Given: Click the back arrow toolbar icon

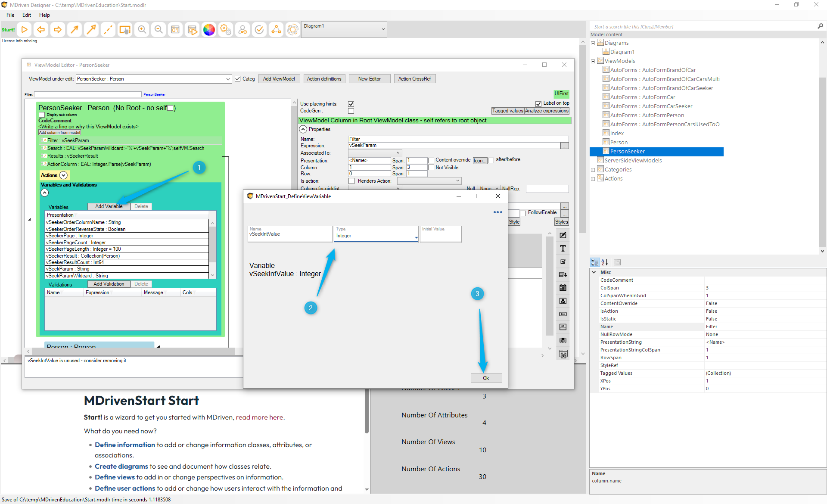Looking at the screenshot, I should (41, 30).
